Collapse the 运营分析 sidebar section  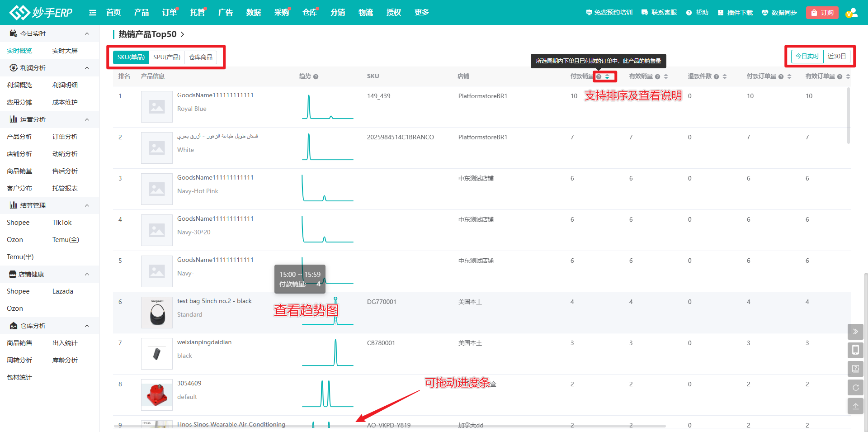tap(87, 119)
